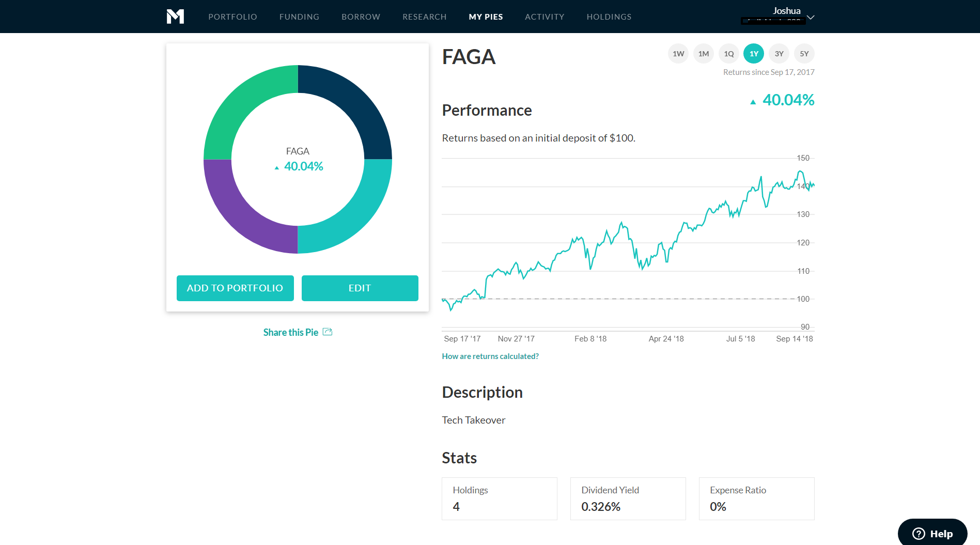Click the Expense Ratio stat card
Screen dimensions: 980x545
click(x=757, y=499)
